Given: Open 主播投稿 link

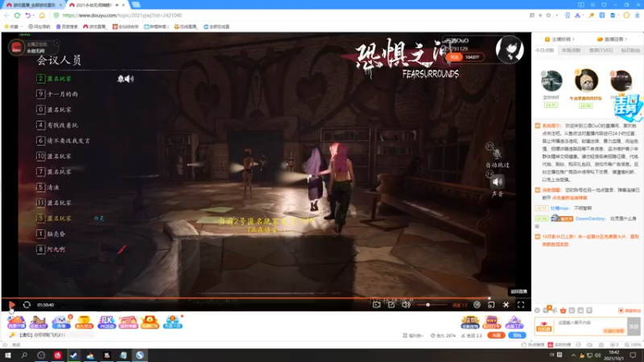Looking at the screenshot, I should point(559,39).
